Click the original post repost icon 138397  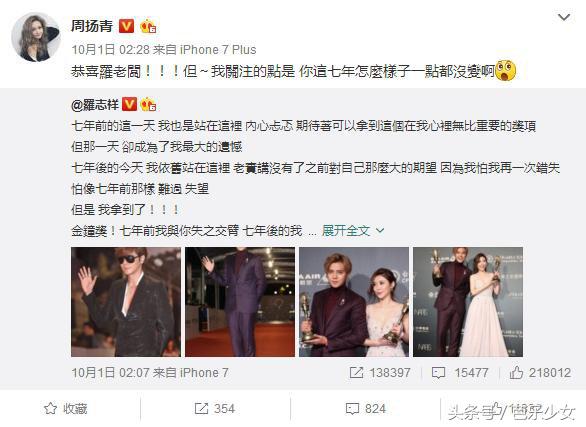(380, 372)
